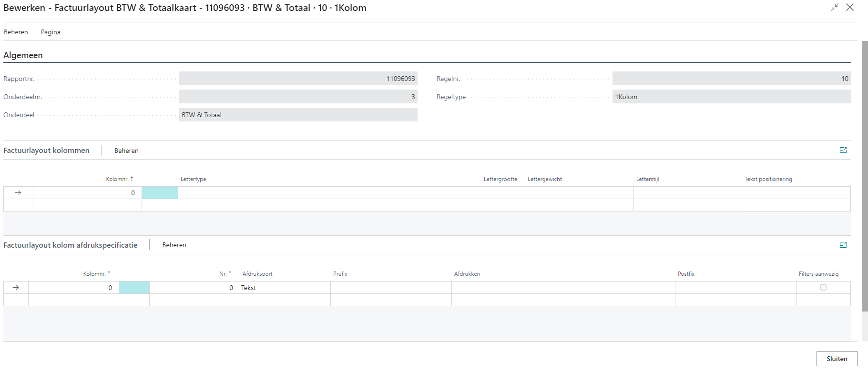Sort by Nr. column header
The width and height of the screenshot is (868, 372).
(225, 274)
